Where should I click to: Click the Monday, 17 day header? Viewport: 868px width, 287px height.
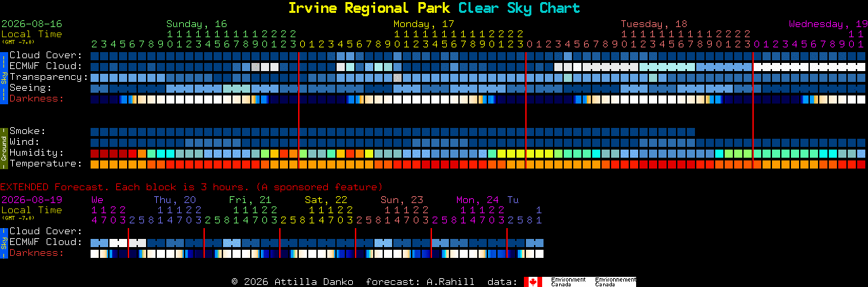(x=424, y=24)
